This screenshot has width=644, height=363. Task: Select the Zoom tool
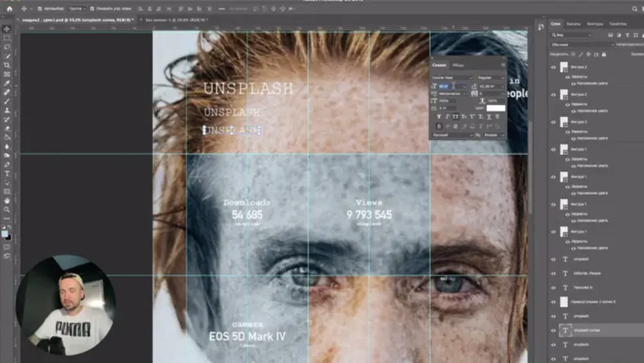click(6, 210)
